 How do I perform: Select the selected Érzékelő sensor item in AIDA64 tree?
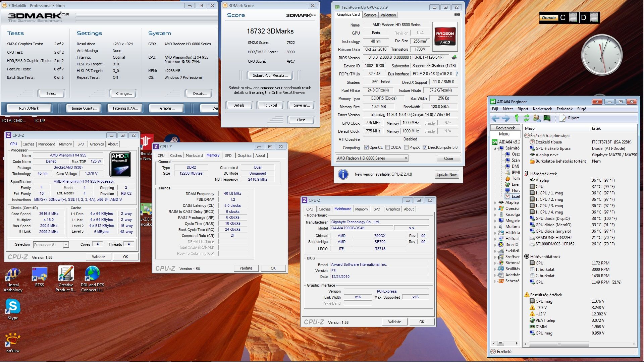click(512, 196)
